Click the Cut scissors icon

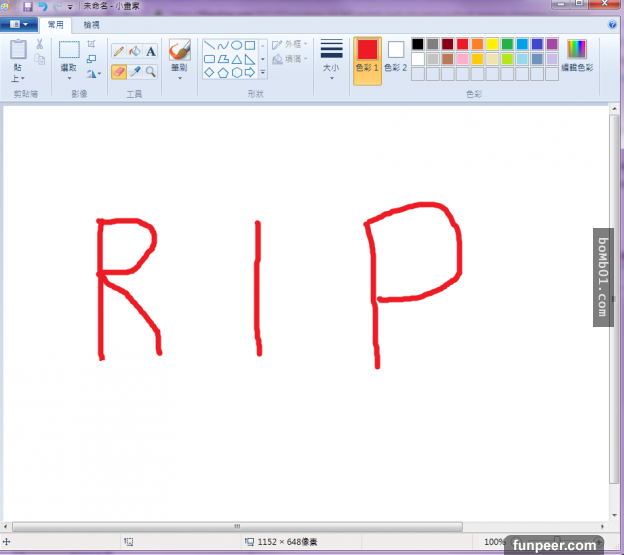coord(40,45)
